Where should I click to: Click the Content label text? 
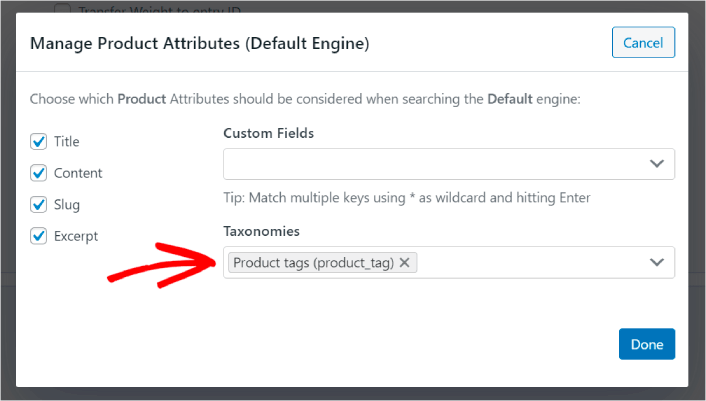(78, 173)
